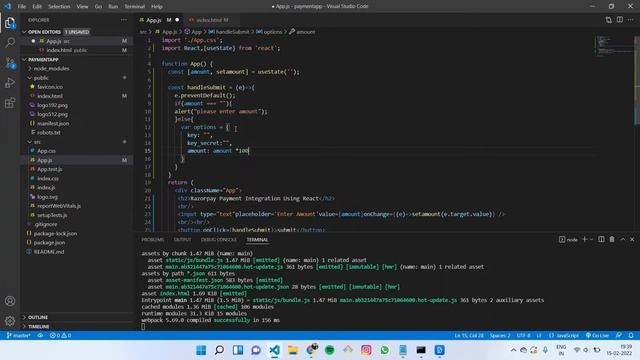
Task: Open Explorer views and more actions menu
Action: (x=124, y=20)
